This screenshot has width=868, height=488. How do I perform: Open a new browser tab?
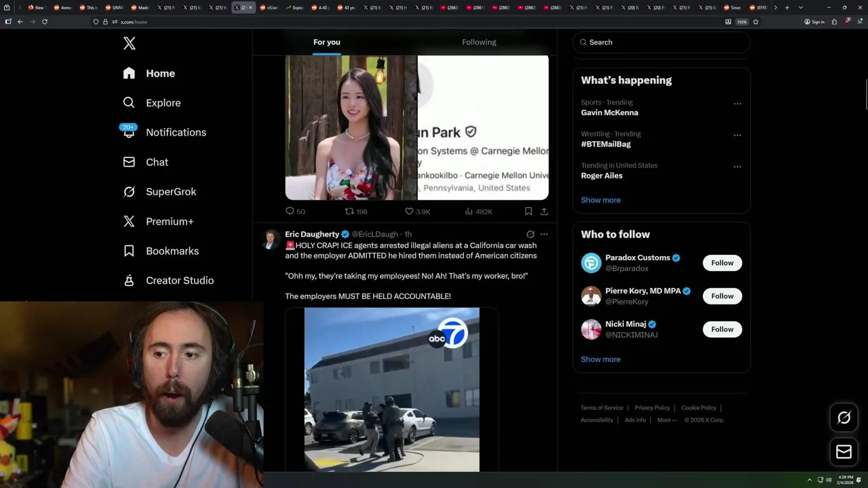tap(787, 7)
